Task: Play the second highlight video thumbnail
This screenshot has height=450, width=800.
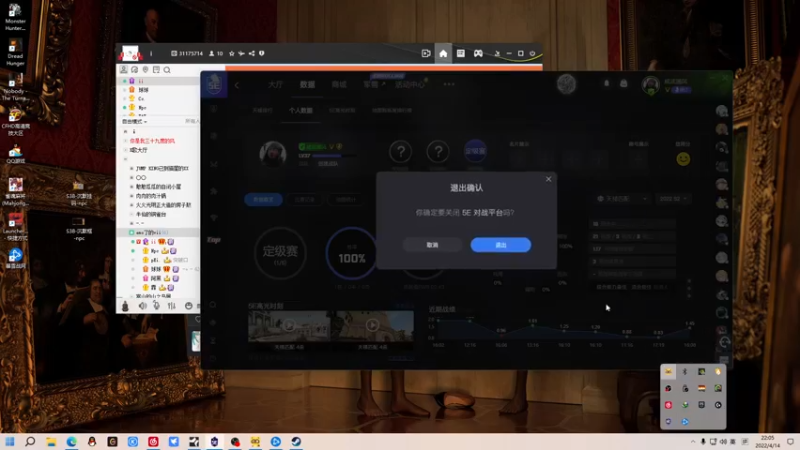Action: click(372, 326)
